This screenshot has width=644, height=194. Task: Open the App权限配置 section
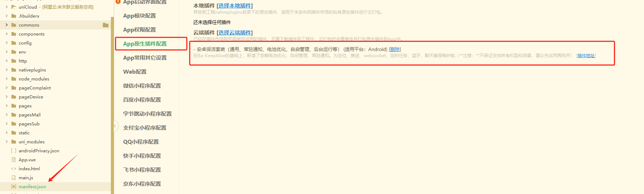pos(139,30)
